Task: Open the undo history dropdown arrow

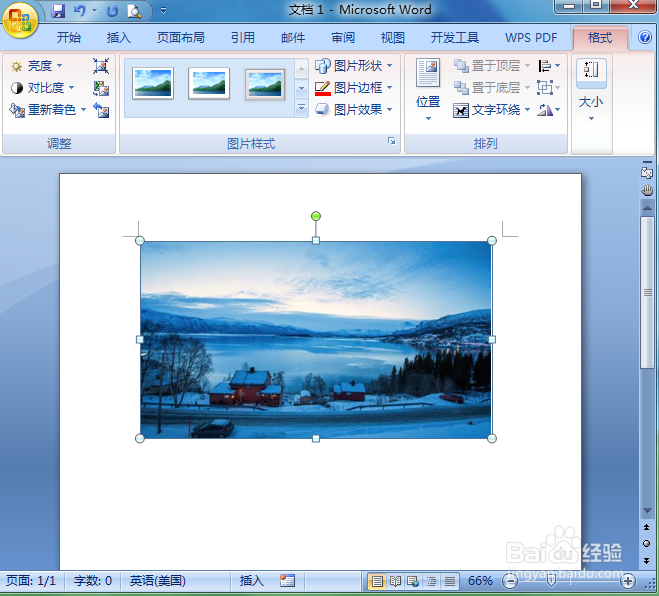Action: (x=95, y=11)
